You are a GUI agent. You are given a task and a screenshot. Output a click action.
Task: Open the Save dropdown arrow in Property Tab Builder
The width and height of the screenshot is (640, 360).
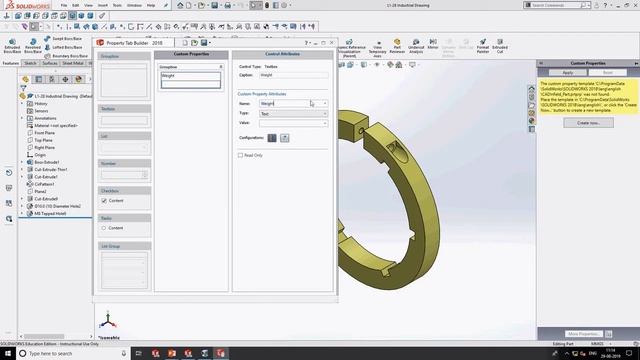[210, 43]
